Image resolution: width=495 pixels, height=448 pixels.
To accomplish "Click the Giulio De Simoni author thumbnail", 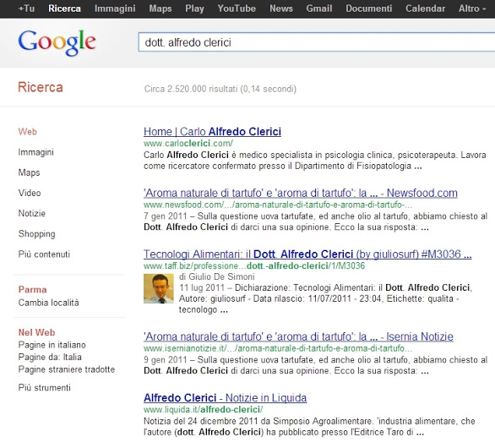I will 159,288.
